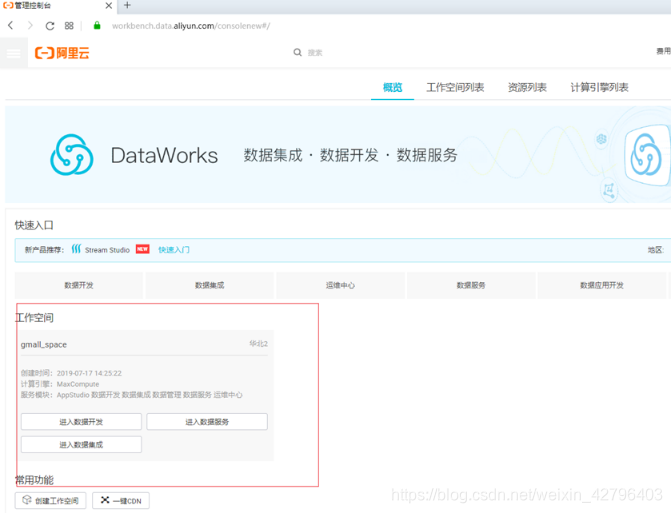The image size is (672, 513).
Task: Open the 数据集成 quick entry
Action: click(210, 285)
